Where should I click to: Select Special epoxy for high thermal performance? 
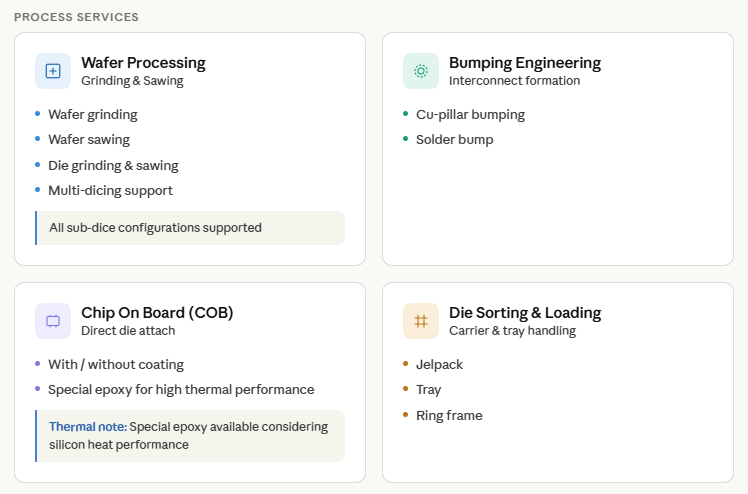point(181,389)
